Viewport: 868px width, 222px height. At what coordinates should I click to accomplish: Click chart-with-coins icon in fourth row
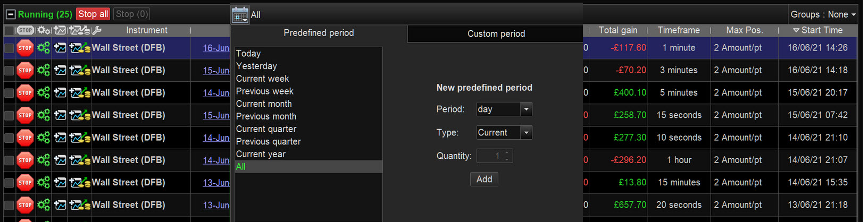[79, 115]
